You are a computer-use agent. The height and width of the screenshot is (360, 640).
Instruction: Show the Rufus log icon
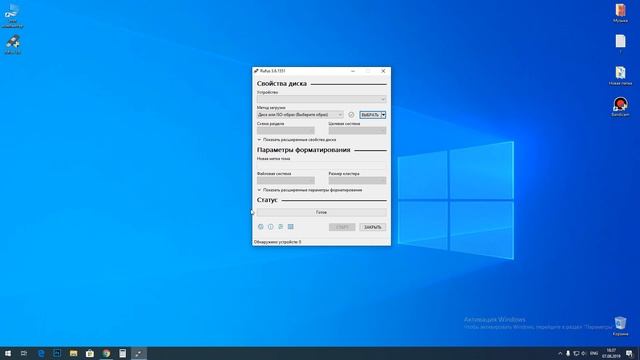[291, 227]
